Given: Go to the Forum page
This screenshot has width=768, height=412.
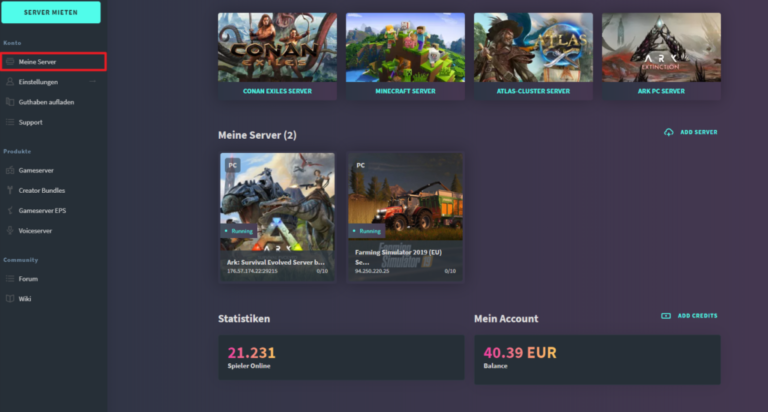Looking at the screenshot, I should point(28,278).
